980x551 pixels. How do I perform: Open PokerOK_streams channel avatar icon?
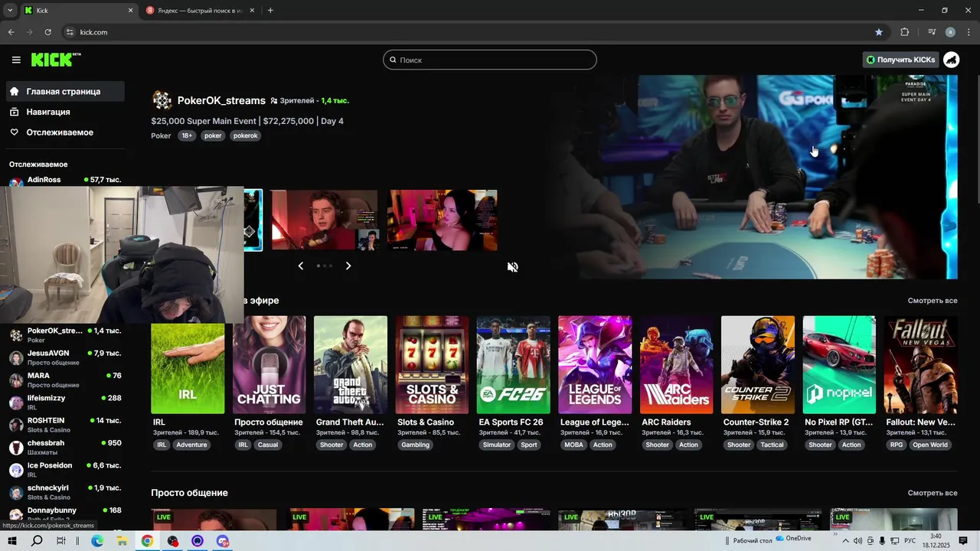[162, 100]
